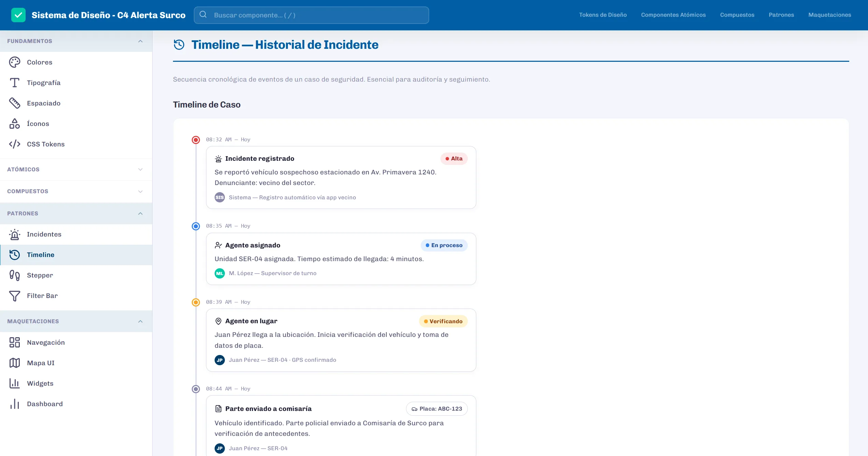Click the siren icon on Incidente registrado card
The width and height of the screenshot is (868, 456).
click(x=218, y=159)
